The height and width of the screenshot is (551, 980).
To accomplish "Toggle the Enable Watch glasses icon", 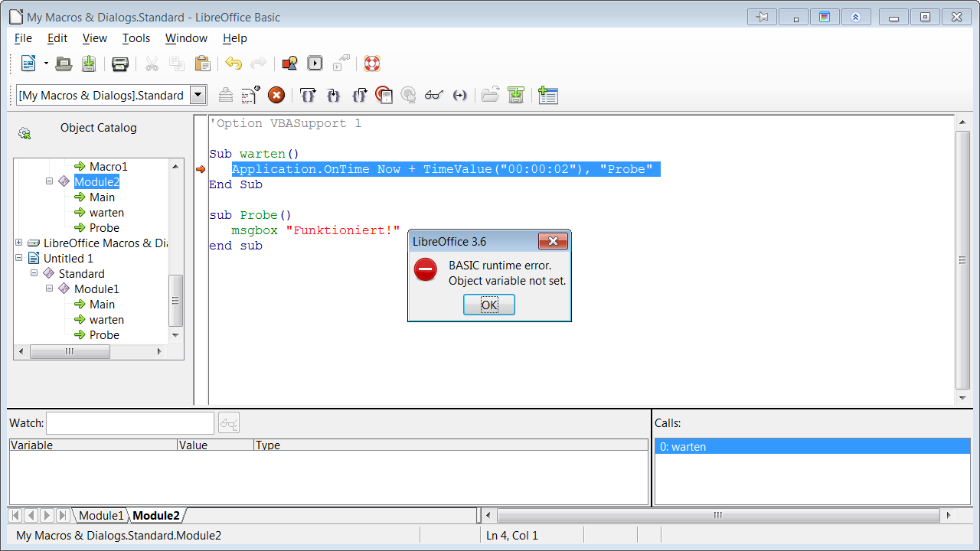I will coord(434,95).
